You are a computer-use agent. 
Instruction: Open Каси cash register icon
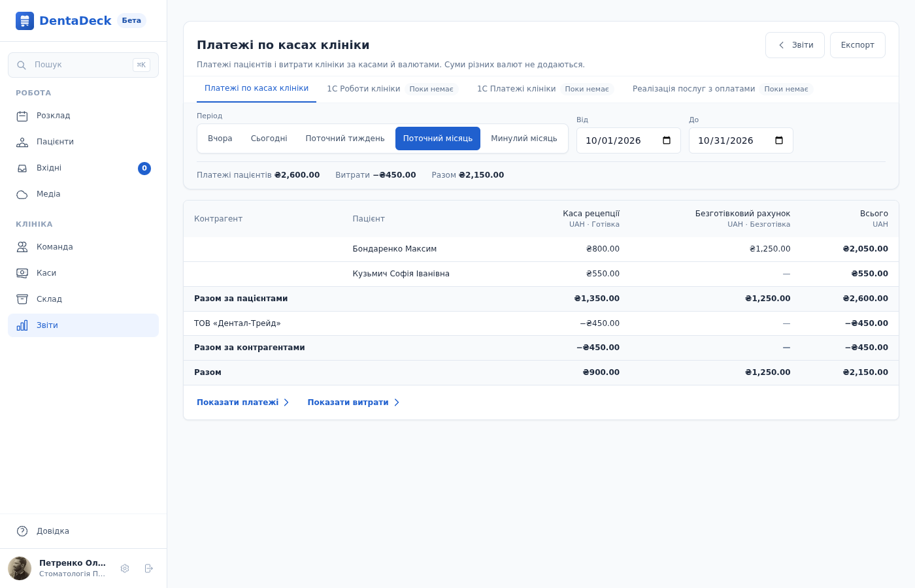(x=22, y=273)
